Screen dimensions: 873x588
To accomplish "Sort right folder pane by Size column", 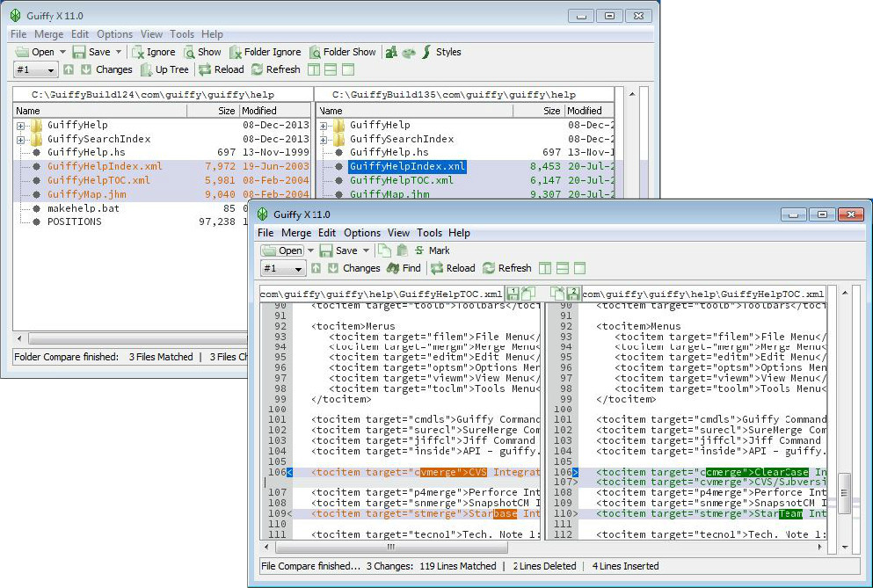I will tap(538, 111).
